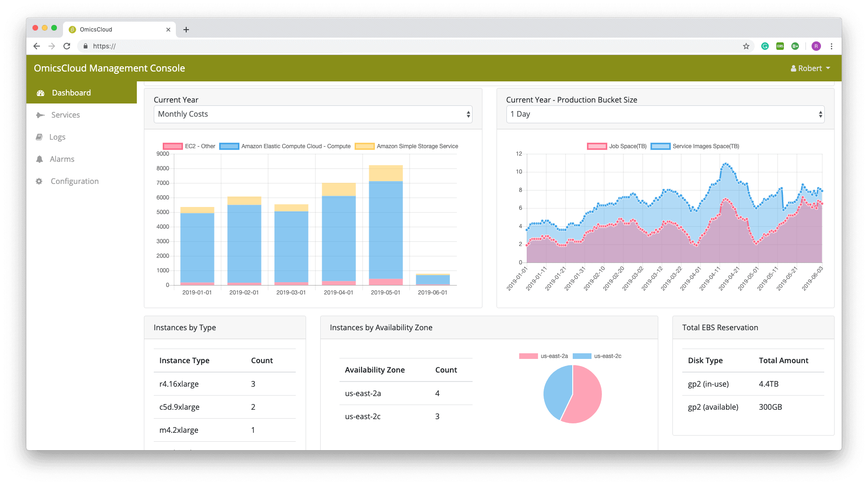The image size is (868, 485).
Task: Toggle Service Images Space(TB) legend swatch
Action: (x=661, y=146)
